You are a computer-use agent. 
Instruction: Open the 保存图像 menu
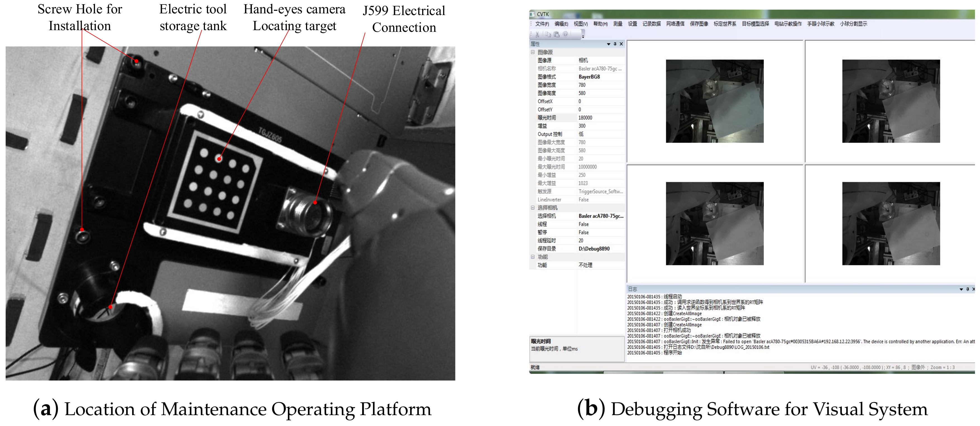point(699,24)
